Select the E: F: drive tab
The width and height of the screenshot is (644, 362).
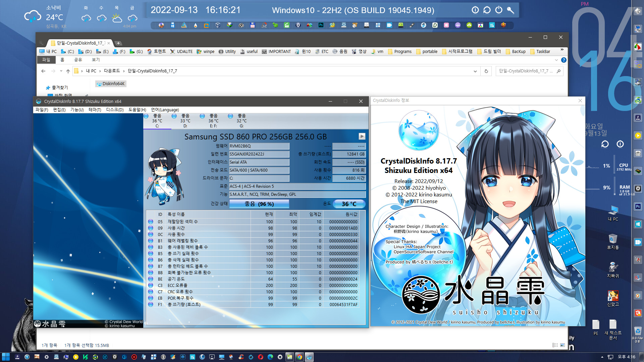pos(213,121)
